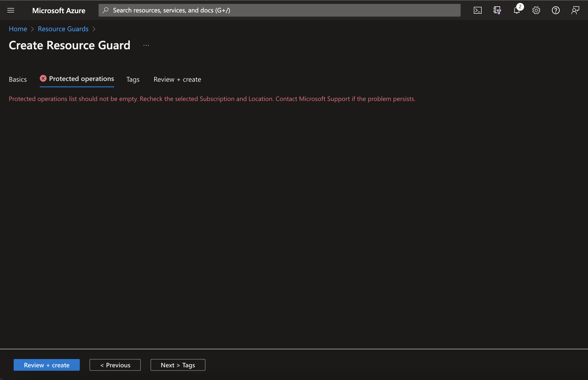This screenshot has height=380, width=588.
Task: Open the portal hamburger menu
Action: [x=11, y=10]
